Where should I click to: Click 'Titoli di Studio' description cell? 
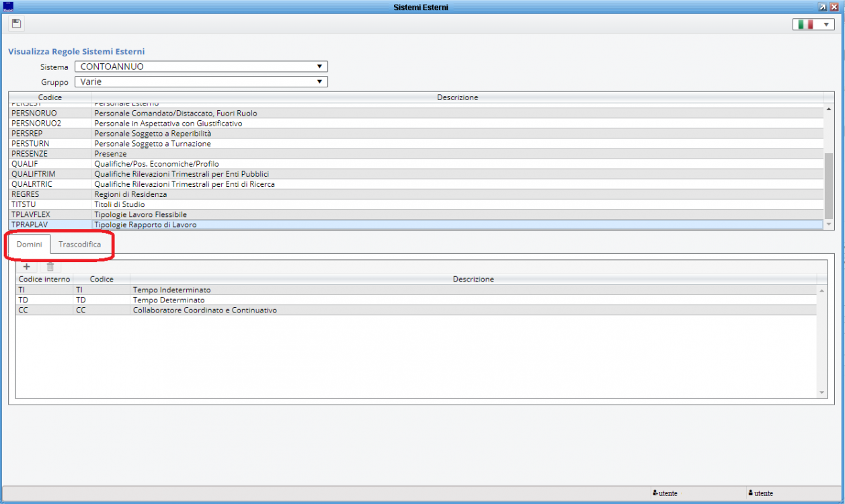pos(457,204)
